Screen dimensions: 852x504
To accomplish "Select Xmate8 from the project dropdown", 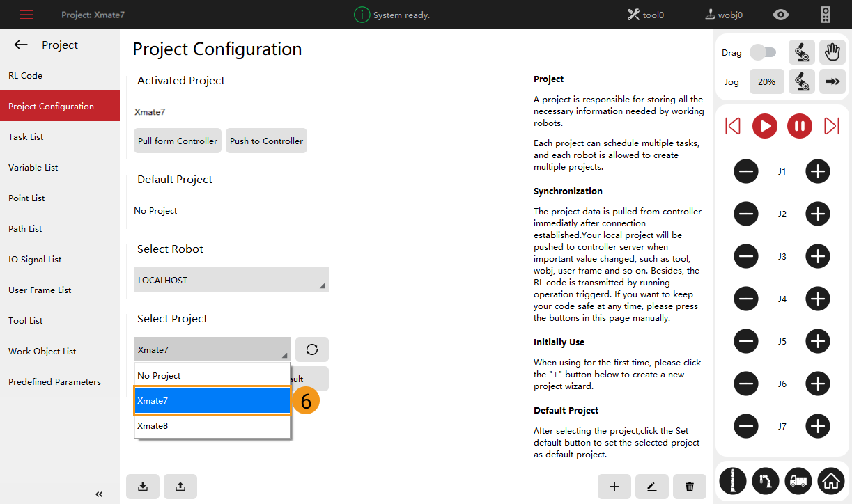I will coord(212,425).
